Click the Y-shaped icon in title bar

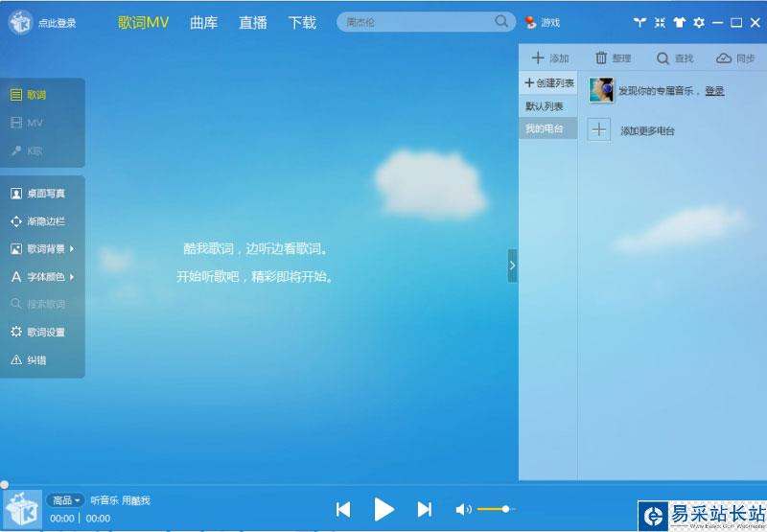639,22
